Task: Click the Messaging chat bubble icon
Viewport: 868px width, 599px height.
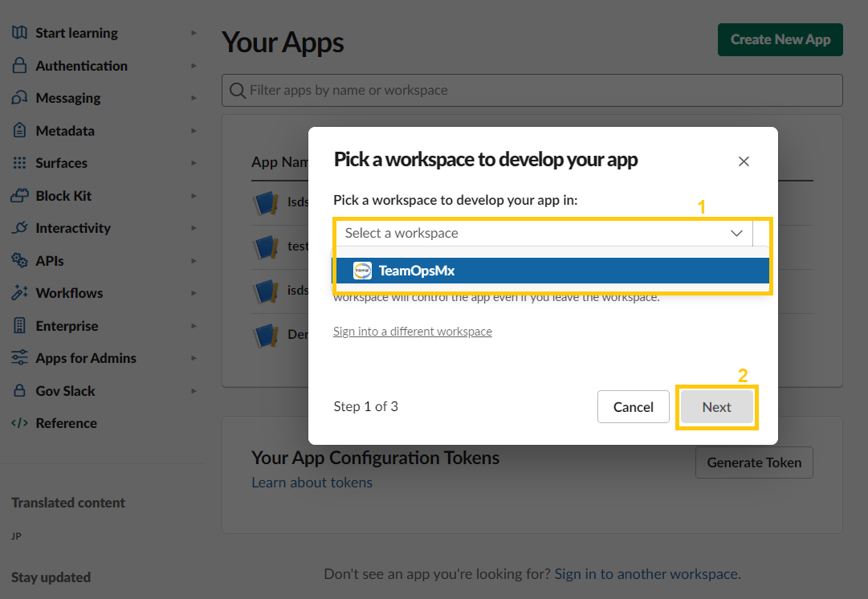Action: tap(20, 98)
